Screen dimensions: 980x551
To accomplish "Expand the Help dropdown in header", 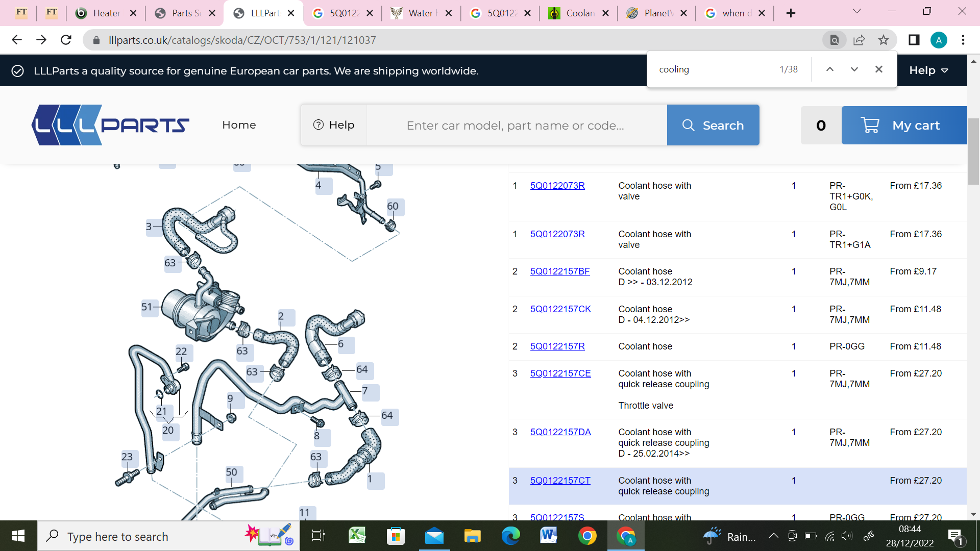I will tap(928, 70).
